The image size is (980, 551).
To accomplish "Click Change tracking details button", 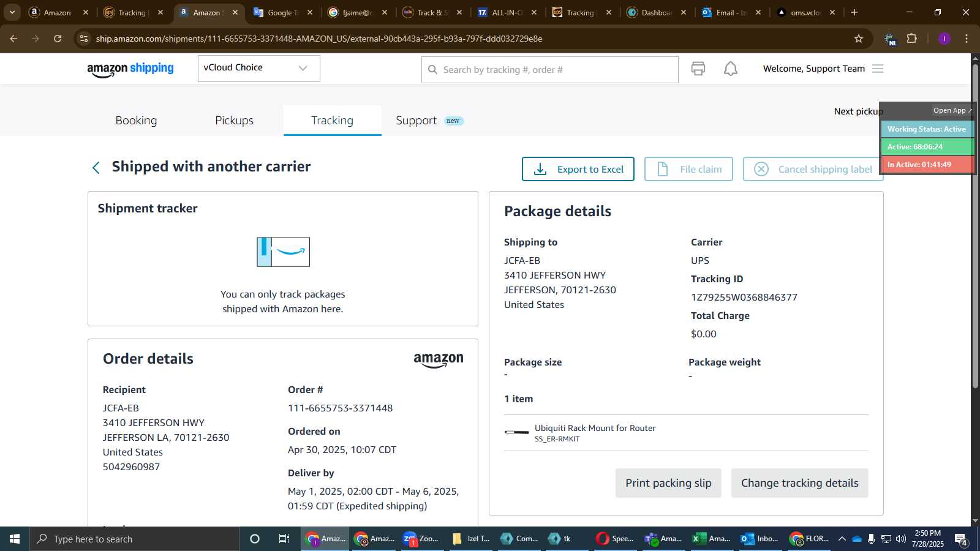I will 799,483.
